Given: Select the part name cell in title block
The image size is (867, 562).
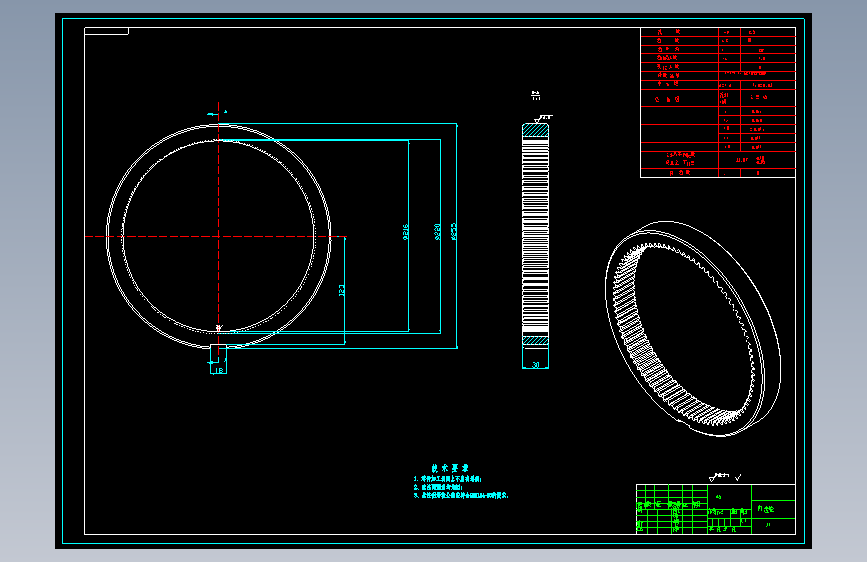Looking at the screenshot, I should (x=773, y=509).
